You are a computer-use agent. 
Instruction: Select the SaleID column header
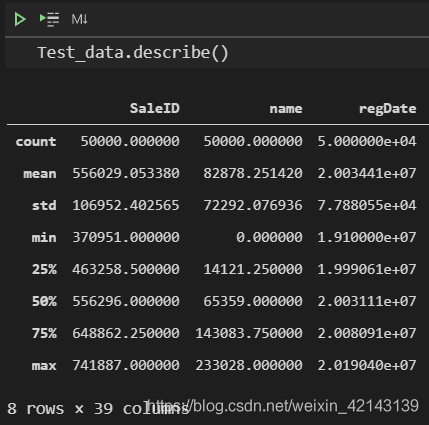click(155, 108)
